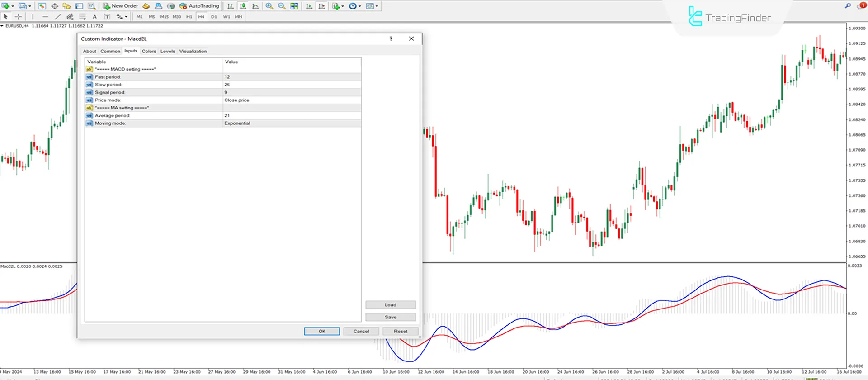Switch to the H1 timeframe
The width and height of the screenshot is (868, 380).
(x=189, y=17)
